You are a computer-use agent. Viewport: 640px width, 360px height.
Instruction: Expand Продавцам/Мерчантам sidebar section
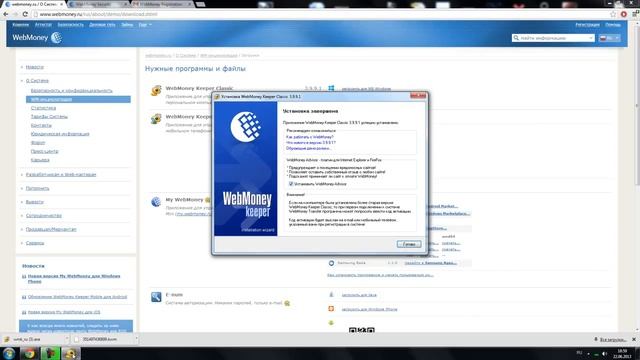pos(51,229)
